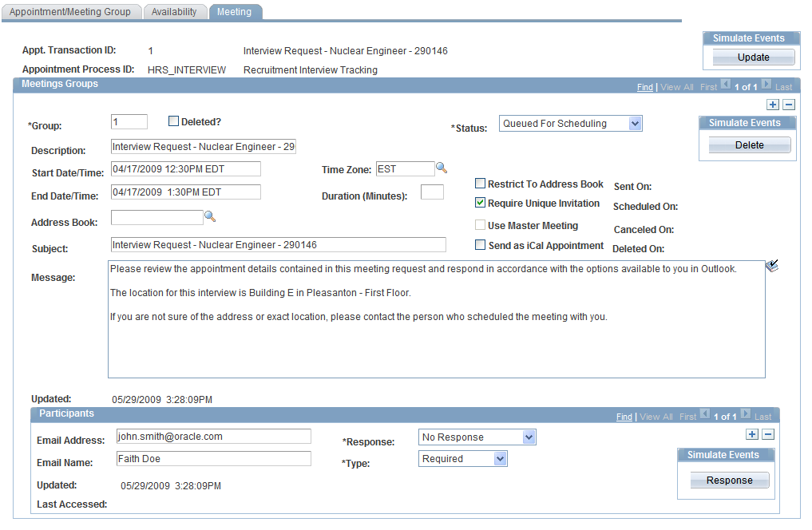The height and width of the screenshot is (530, 812).
Task: Tick the Deleted? checkbox
Action: tap(173, 121)
